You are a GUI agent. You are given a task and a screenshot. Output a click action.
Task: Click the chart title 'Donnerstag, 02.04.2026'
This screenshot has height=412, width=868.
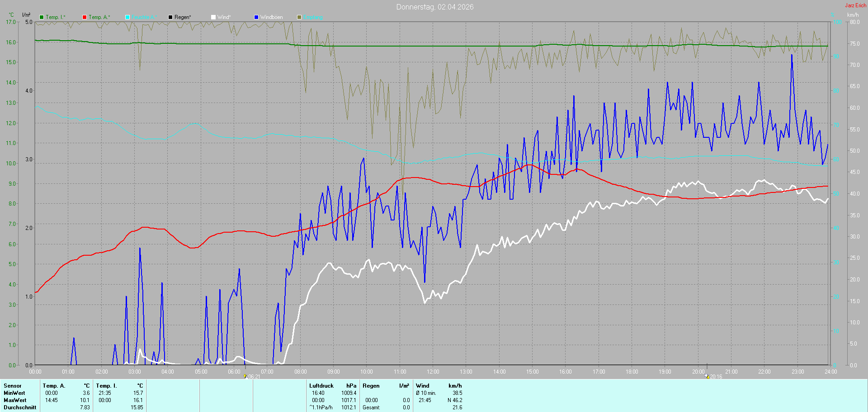tap(435, 7)
